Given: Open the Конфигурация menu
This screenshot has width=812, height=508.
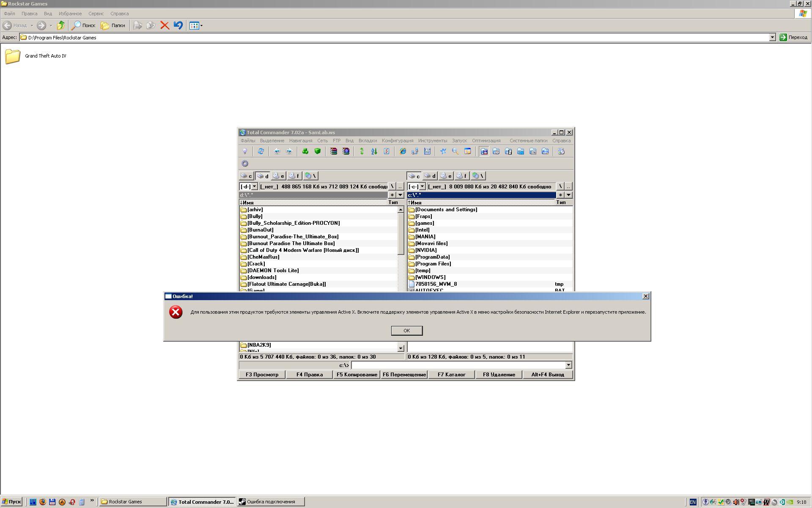Looking at the screenshot, I should [x=397, y=141].
